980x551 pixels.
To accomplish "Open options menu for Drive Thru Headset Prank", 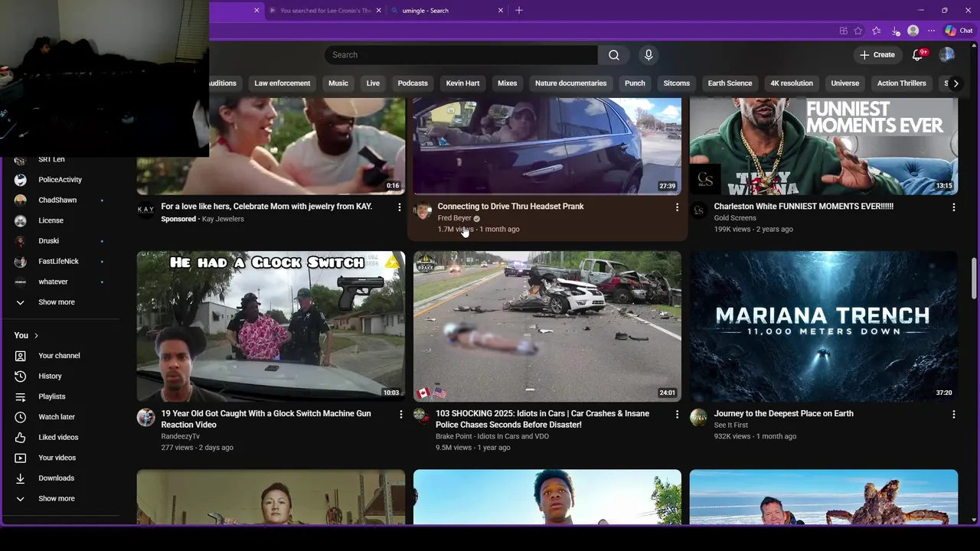I will [677, 207].
